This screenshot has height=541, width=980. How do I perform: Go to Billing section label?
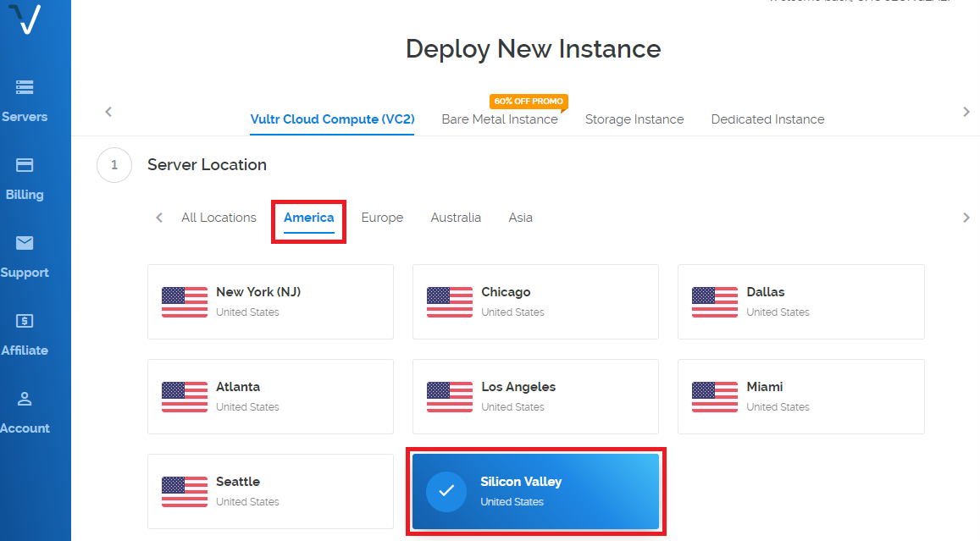(x=25, y=194)
